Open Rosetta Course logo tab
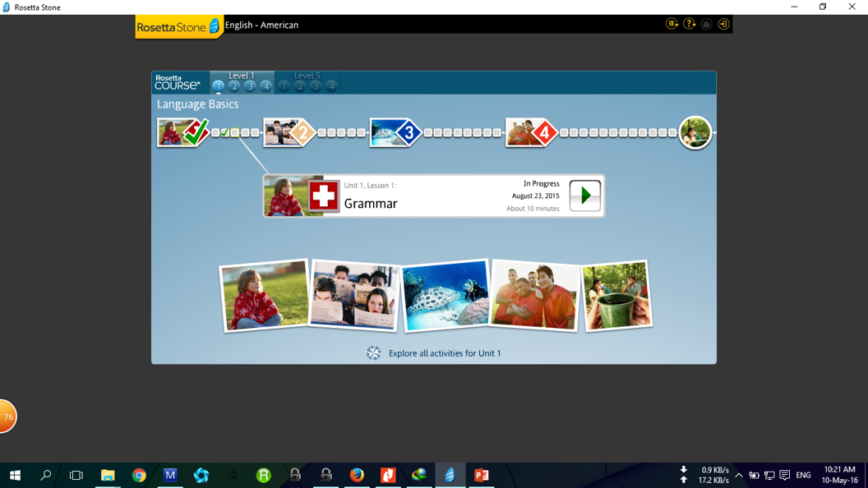The height and width of the screenshot is (488, 868). click(178, 82)
